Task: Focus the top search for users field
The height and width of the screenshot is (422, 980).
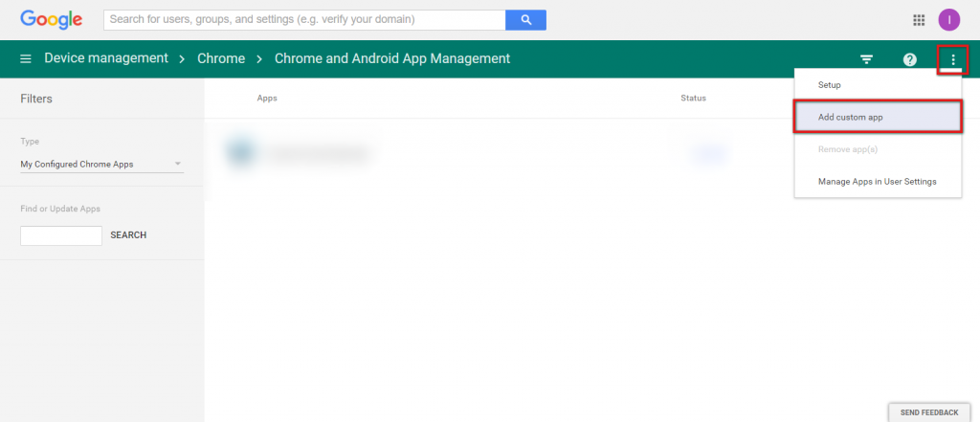Action: (x=304, y=20)
